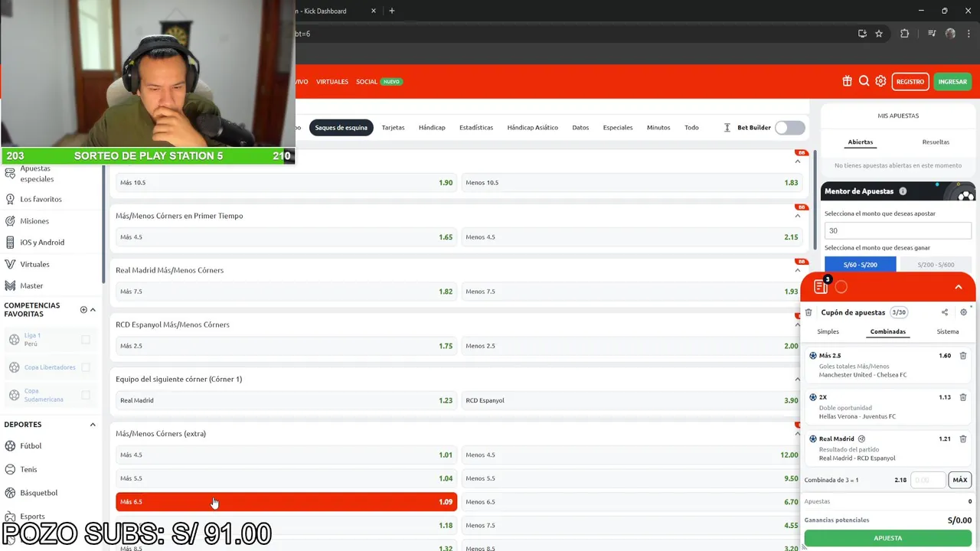Remove the Real Madrid result bet
This screenshot has height=551, width=980.
click(963, 439)
